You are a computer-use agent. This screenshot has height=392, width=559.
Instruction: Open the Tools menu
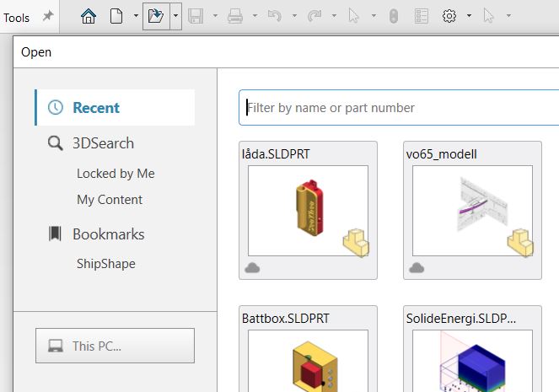click(x=17, y=17)
